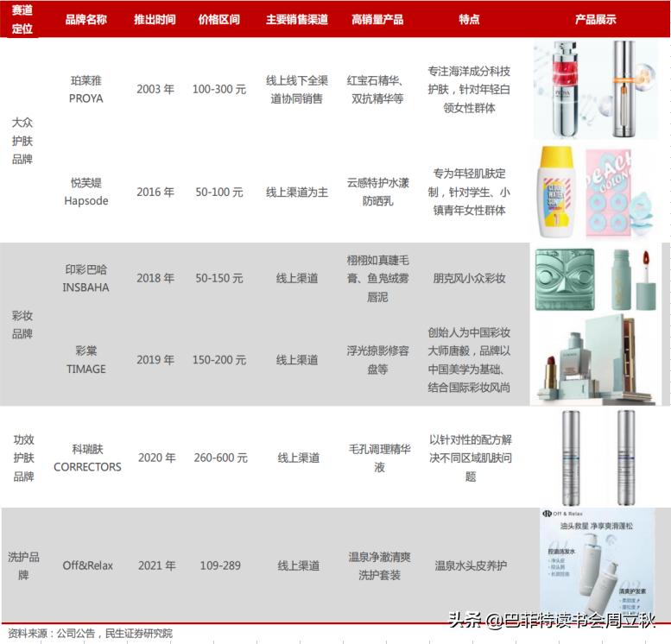Select the 科瑞肤 CORRECTORS brand cell
This screenshot has width=671, height=644.
coord(88,458)
